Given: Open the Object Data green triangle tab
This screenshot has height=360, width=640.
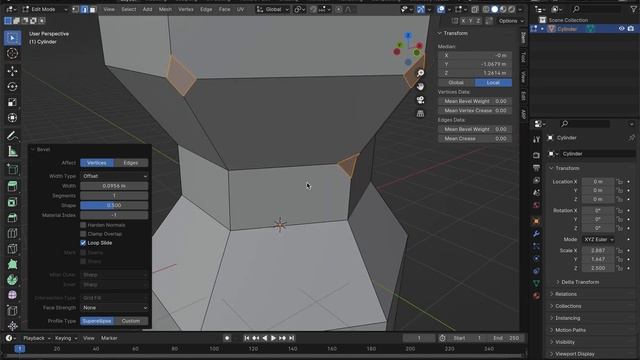Looking at the screenshot, I should [x=536, y=283].
